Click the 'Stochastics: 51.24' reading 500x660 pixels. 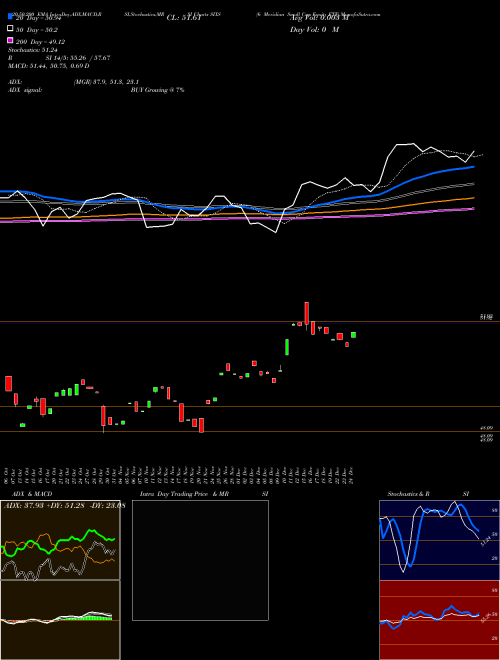point(32,50)
